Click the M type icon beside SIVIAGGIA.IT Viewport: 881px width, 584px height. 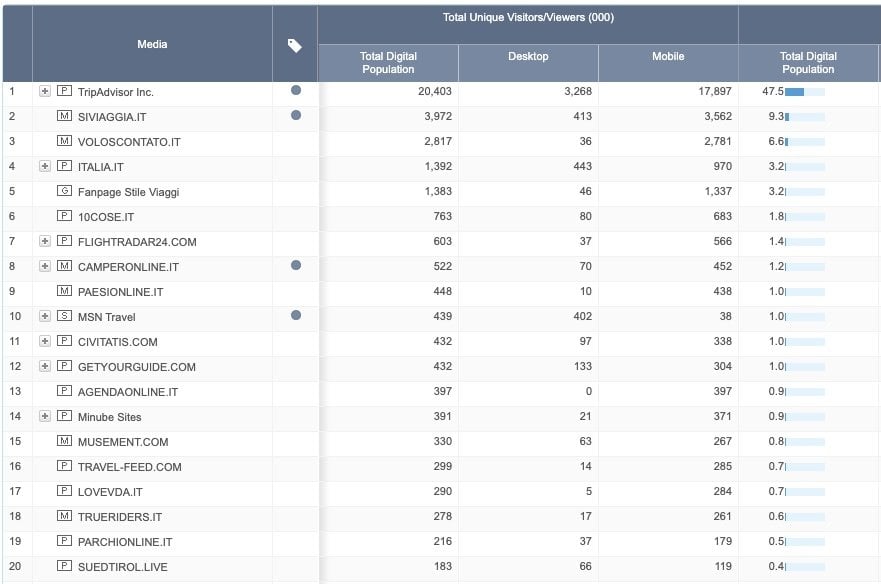click(64, 117)
